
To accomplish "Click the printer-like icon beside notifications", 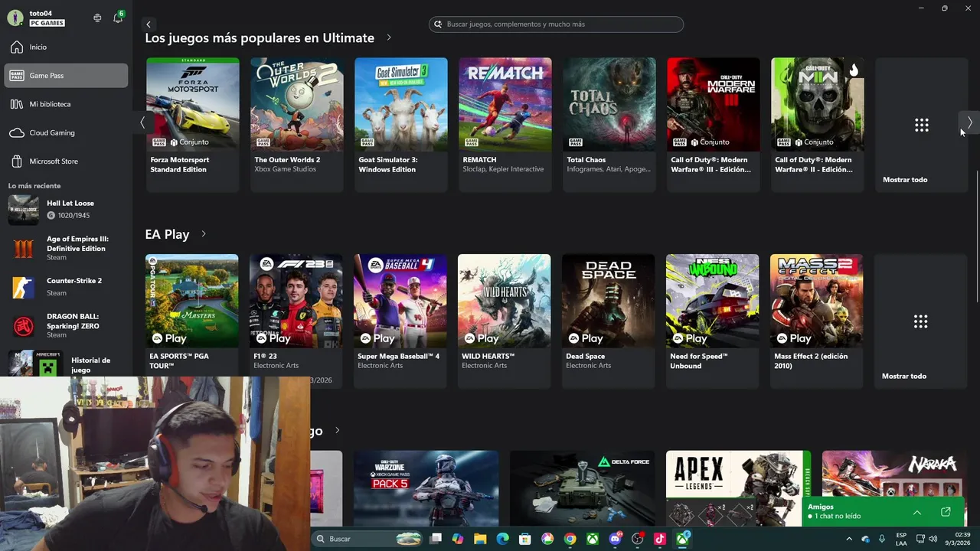I will (97, 18).
